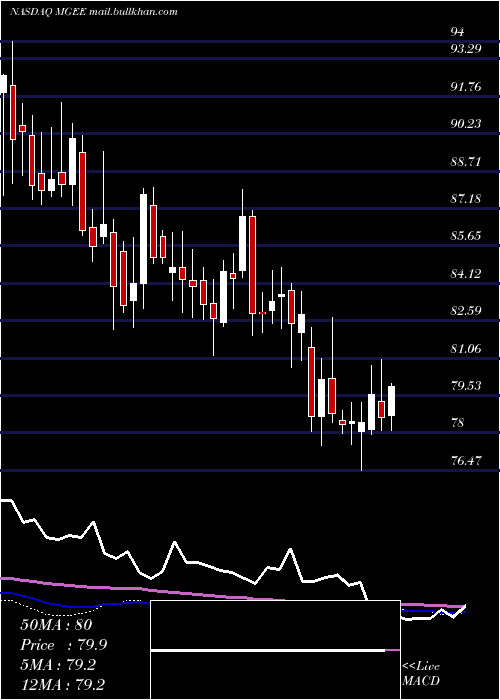Click the <<Live MACD label
This screenshot has width=500, height=700.
(x=421, y=674)
